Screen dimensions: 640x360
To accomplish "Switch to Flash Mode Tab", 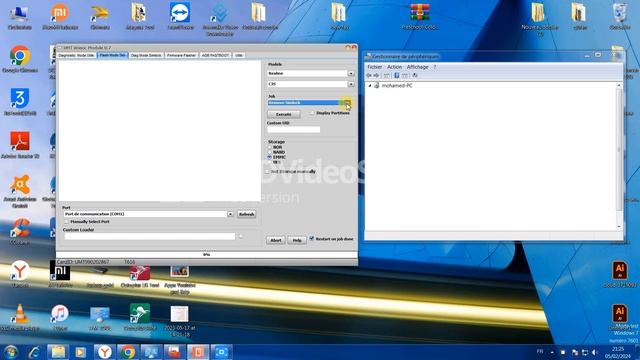I will [113, 55].
